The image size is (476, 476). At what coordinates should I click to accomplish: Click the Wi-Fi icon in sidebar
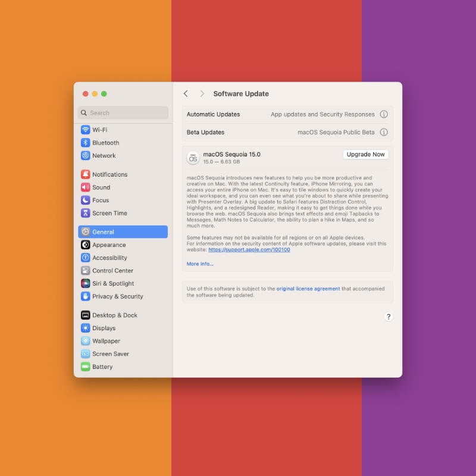[86, 130]
